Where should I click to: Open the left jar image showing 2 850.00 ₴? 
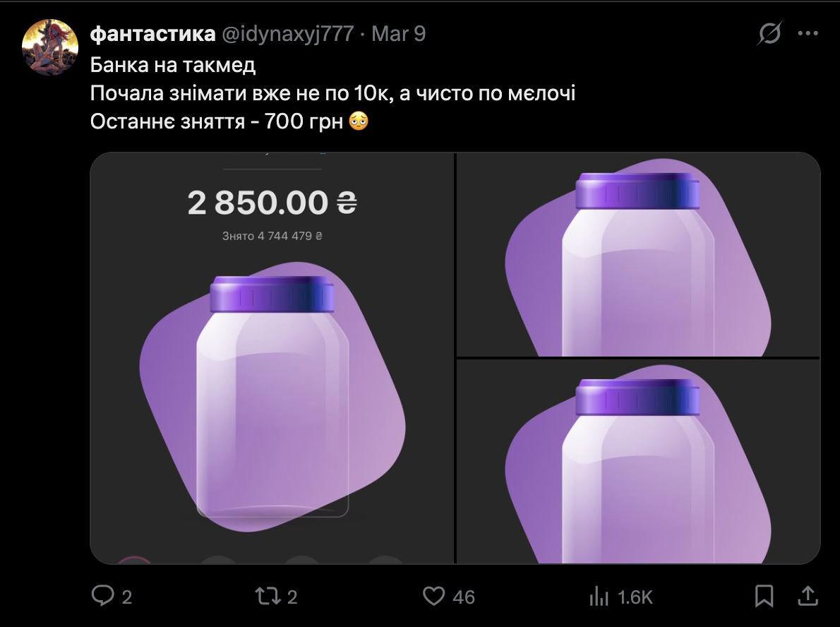click(272, 358)
